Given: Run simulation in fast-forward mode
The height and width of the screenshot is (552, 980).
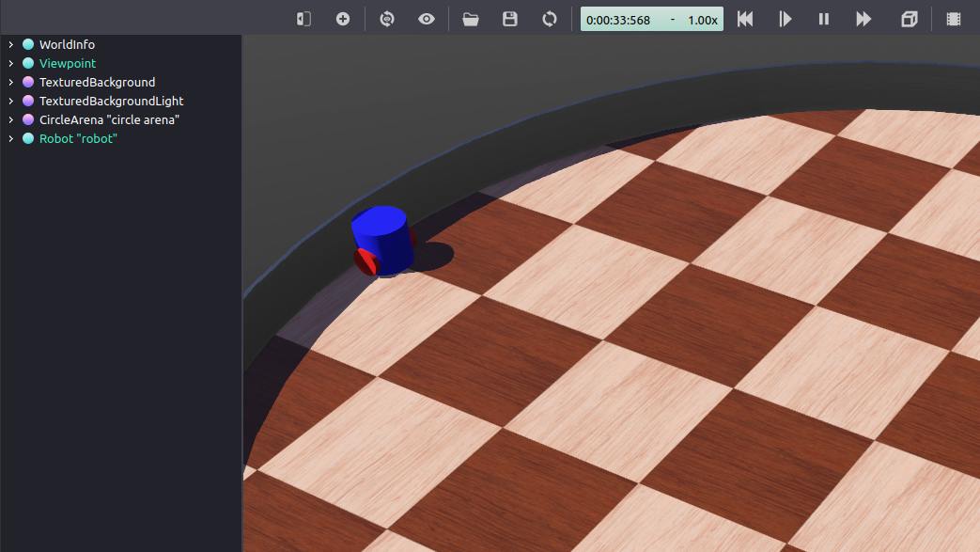Looking at the screenshot, I should pos(863,19).
